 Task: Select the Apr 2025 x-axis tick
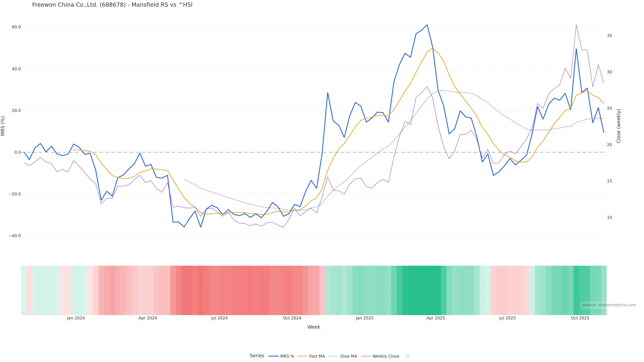click(x=436, y=318)
